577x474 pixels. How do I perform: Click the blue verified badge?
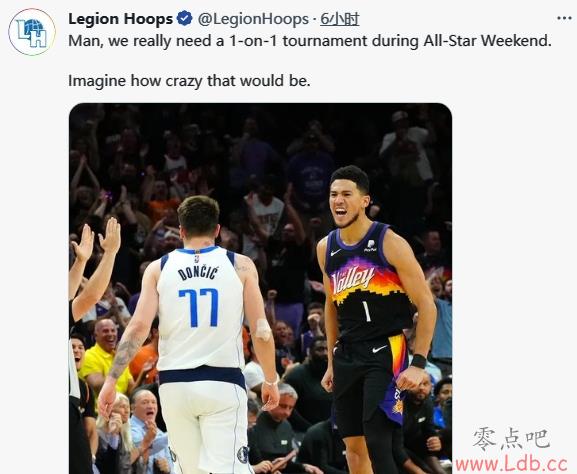[x=184, y=19]
